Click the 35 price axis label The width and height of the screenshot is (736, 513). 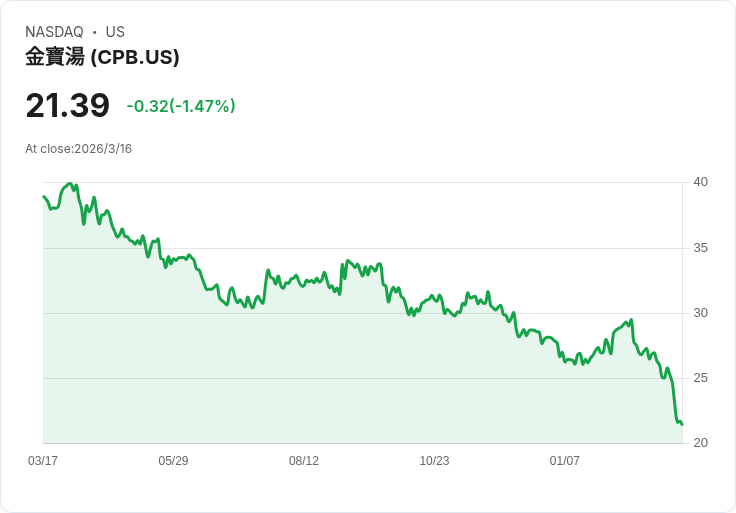[700, 248]
